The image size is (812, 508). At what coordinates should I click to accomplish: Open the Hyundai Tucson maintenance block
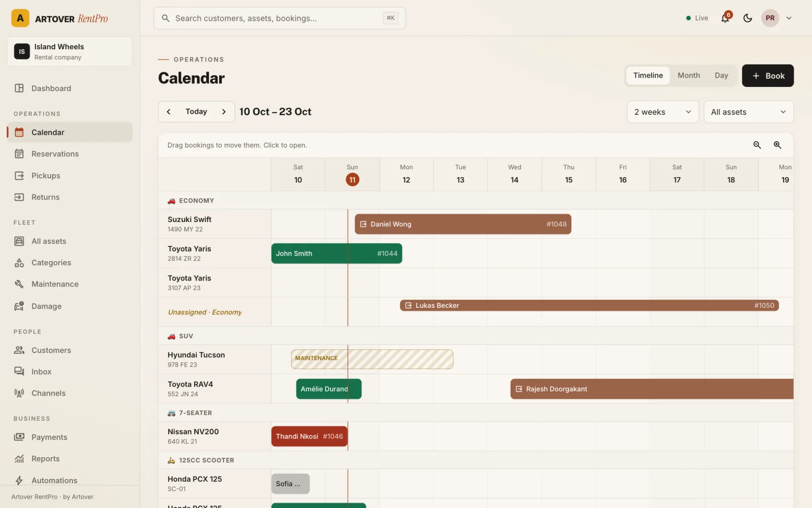pyautogui.click(x=372, y=359)
